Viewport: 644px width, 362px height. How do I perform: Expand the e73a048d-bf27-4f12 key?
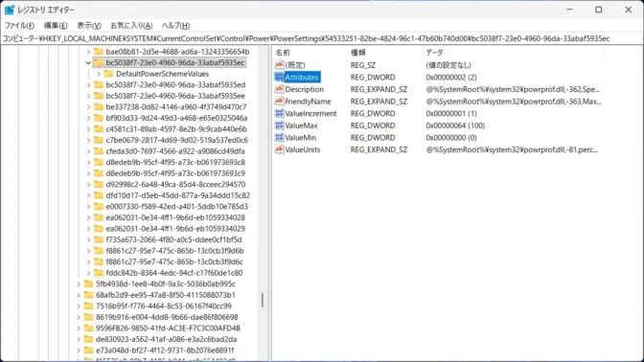point(79,351)
